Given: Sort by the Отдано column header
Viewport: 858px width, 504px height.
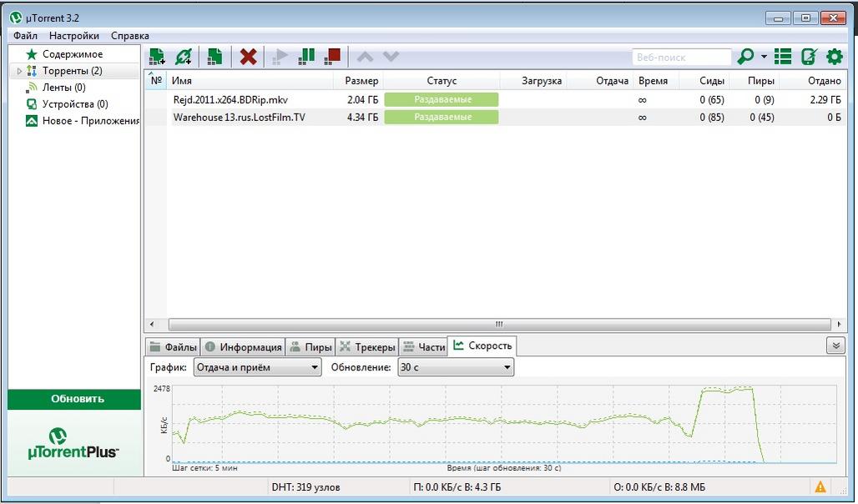Looking at the screenshot, I should 813,80.
